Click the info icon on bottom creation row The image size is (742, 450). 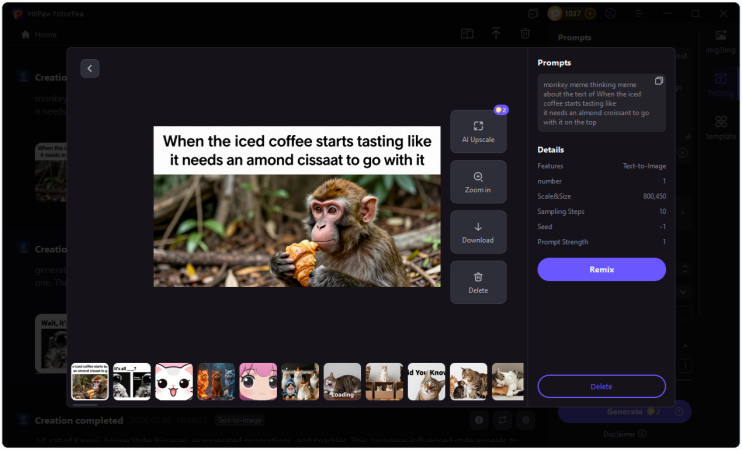click(479, 420)
